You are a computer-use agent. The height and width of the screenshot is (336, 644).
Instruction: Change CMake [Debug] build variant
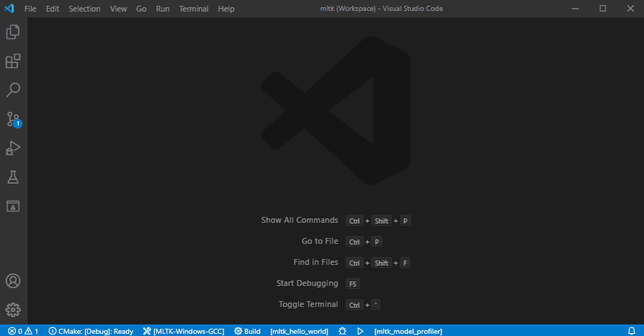click(91, 331)
